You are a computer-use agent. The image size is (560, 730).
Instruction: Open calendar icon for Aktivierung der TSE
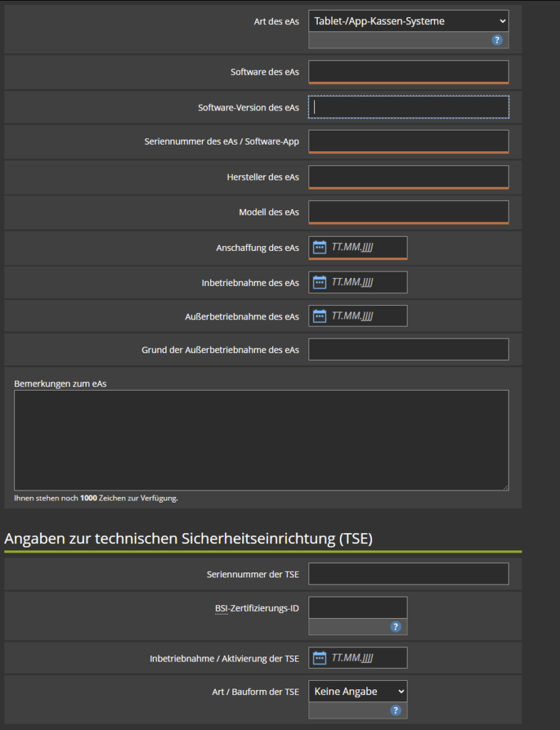point(320,658)
